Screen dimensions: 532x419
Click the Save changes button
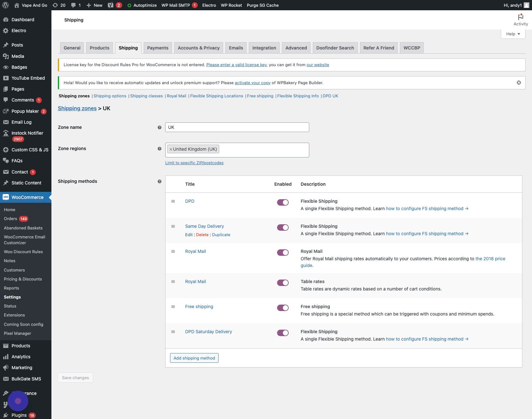[76, 378]
